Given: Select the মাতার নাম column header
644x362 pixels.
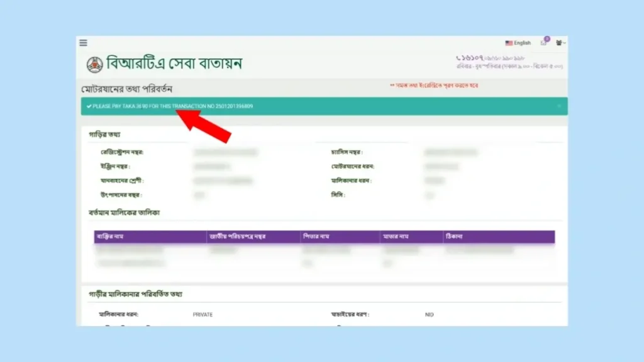Looking at the screenshot, I should tap(397, 237).
